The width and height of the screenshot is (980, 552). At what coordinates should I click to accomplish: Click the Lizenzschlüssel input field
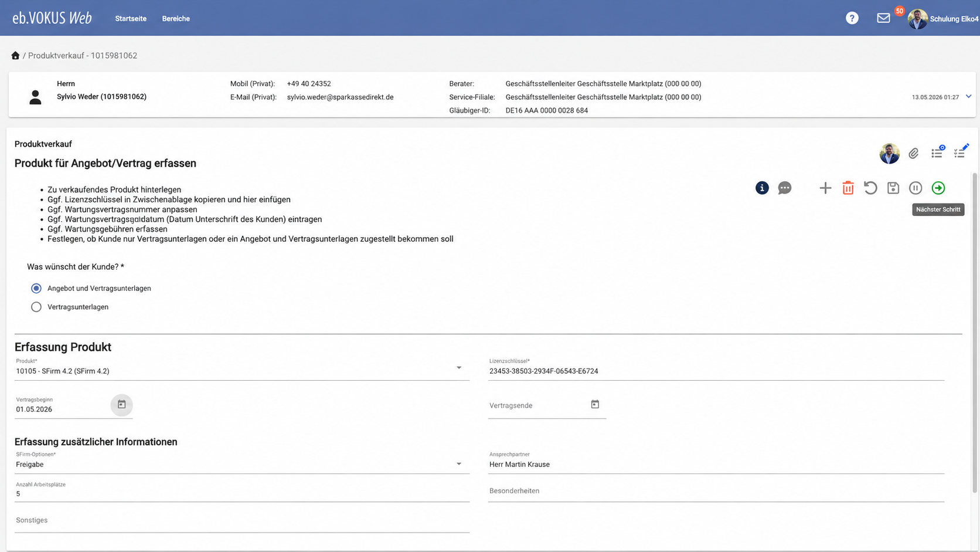pyautogui.click(x=716, y=371)
